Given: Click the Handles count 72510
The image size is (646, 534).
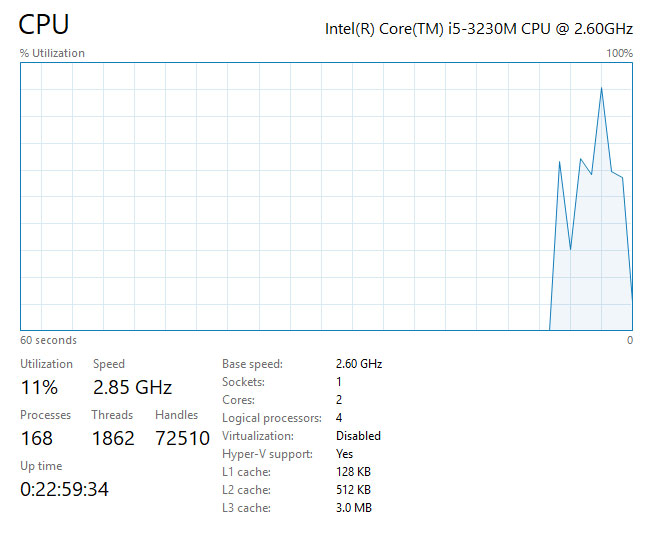Looking at the screenshot, I should (182, 438).
